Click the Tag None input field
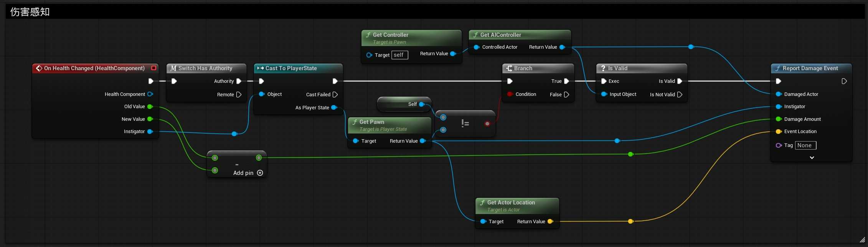 tap(805, 145)
